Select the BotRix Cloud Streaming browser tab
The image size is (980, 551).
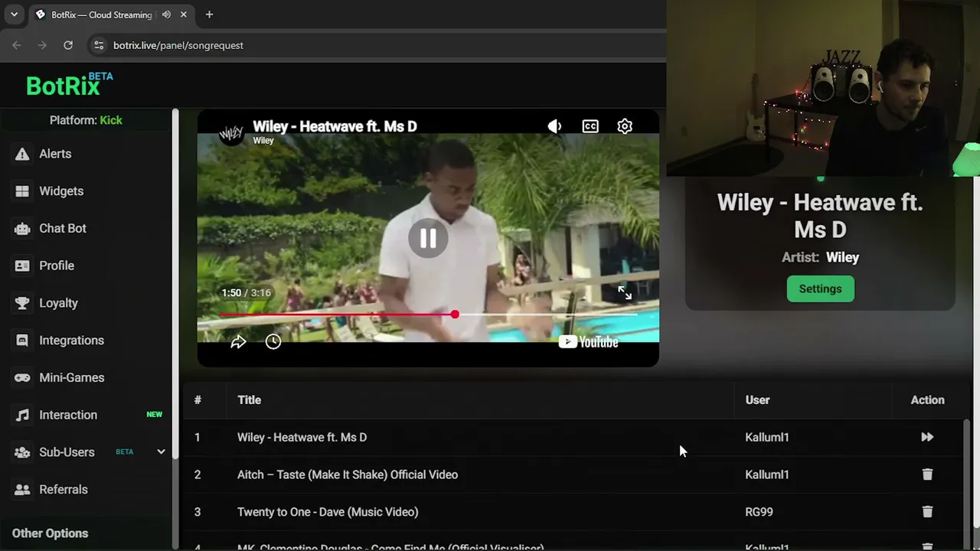pos(101,15)
